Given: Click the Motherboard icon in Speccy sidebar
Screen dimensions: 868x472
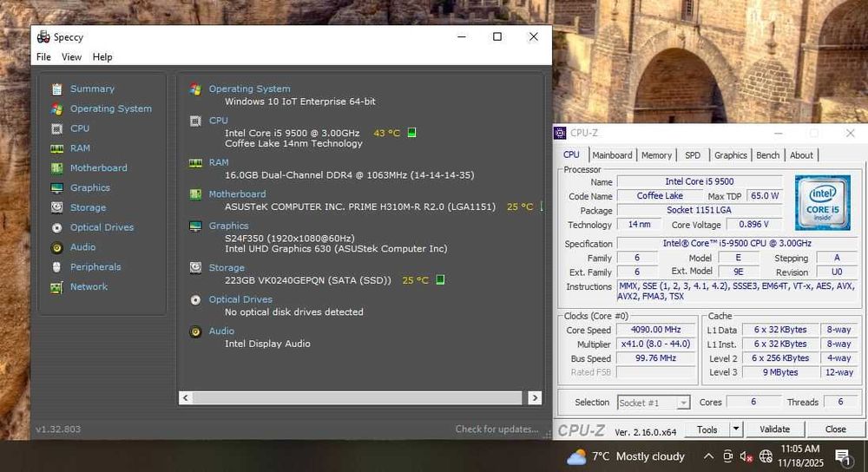Looking at the screenshot, I should pos(56,168).
